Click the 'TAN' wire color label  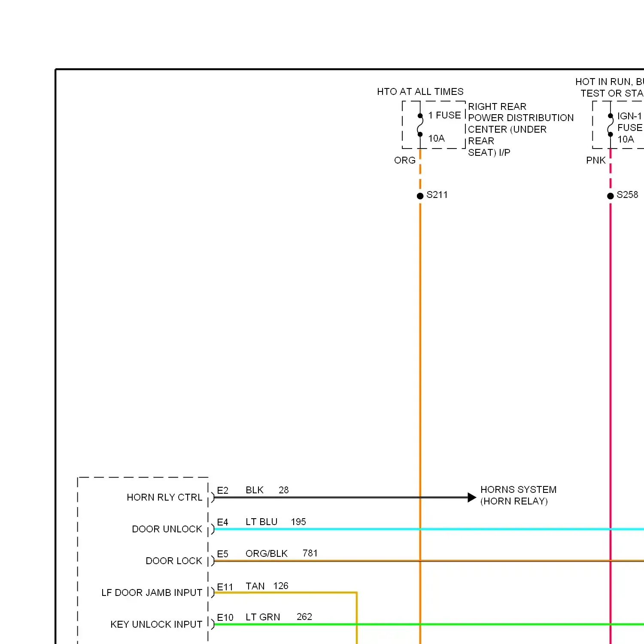tap(255, 586)
